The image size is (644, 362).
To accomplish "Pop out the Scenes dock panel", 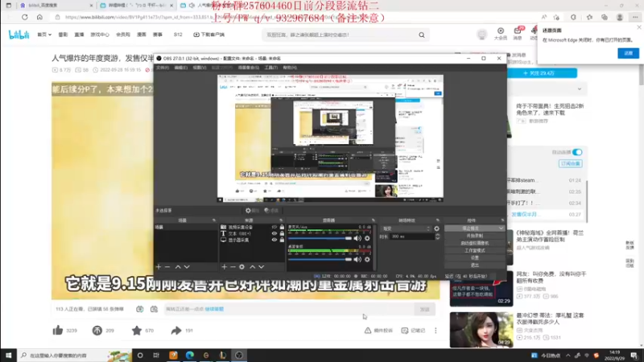I will (x=213, y=220).
